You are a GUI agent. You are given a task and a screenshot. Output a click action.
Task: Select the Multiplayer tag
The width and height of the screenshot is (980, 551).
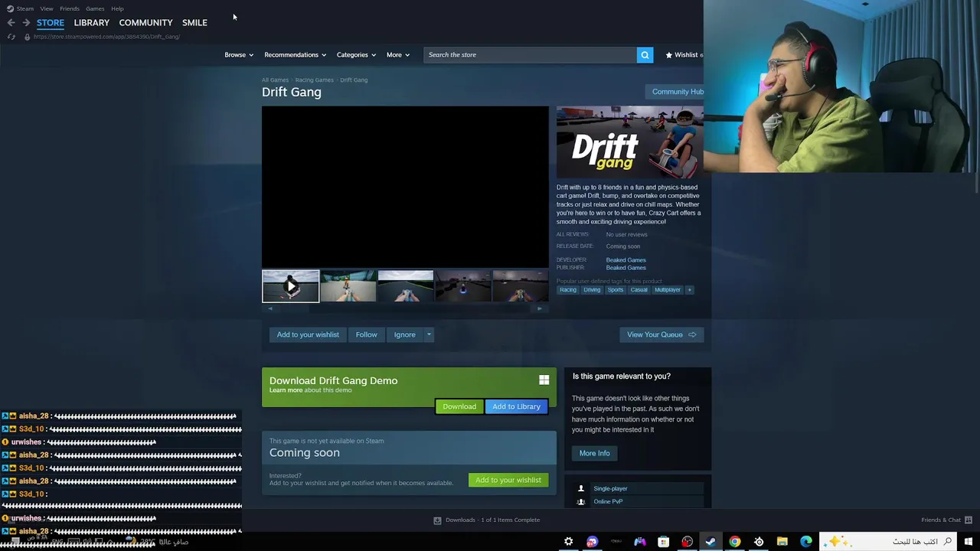click(667, 290)
